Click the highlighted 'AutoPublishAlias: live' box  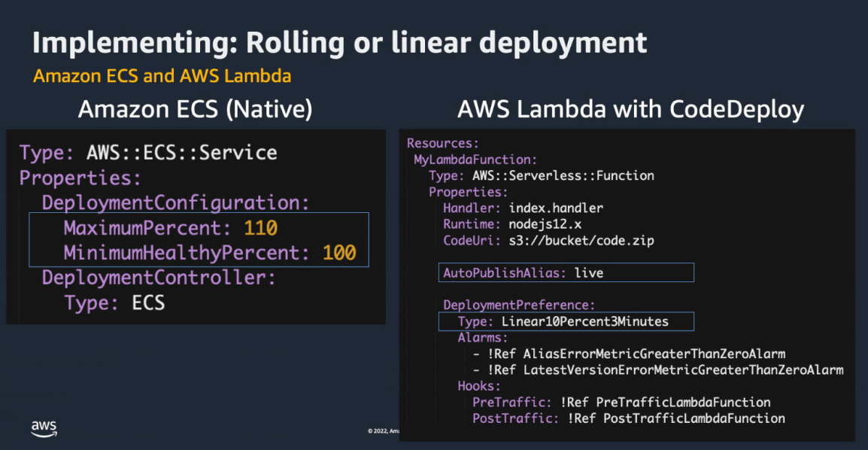tap(566, 272)
